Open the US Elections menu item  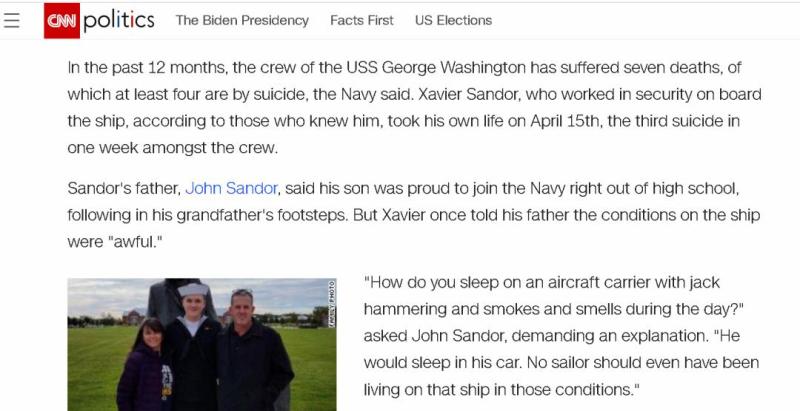click(x=453, y=20)
